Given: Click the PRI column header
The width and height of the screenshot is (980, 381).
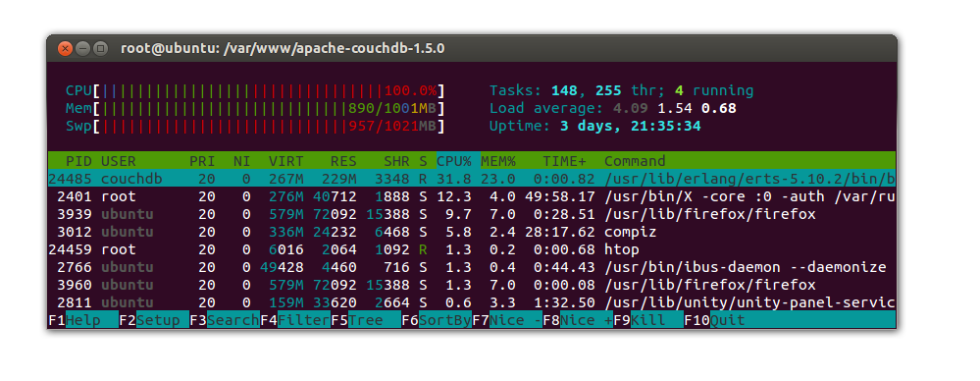Looking at the screenshot, I should click(202, 161).
